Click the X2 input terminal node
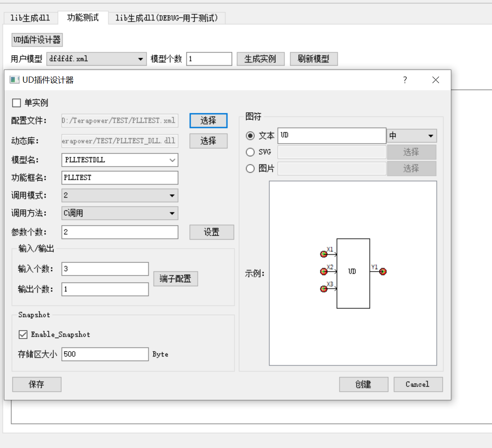The height and width of the screenshot is (448, 492). [x=323, y=272]
